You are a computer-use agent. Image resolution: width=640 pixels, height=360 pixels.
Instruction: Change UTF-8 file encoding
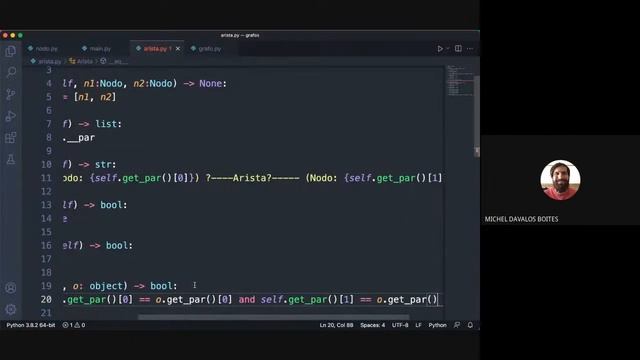(x=400, y=325)
